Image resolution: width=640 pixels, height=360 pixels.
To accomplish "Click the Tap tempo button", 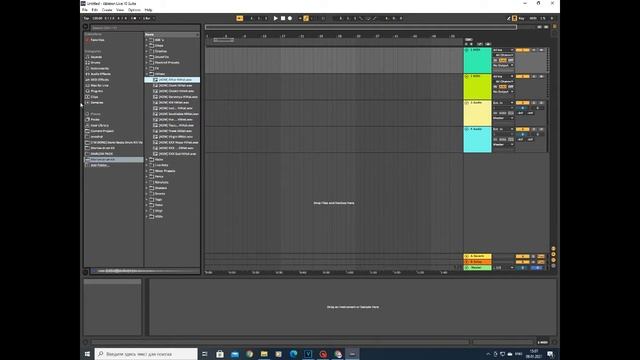I will [x=87, y=18].
